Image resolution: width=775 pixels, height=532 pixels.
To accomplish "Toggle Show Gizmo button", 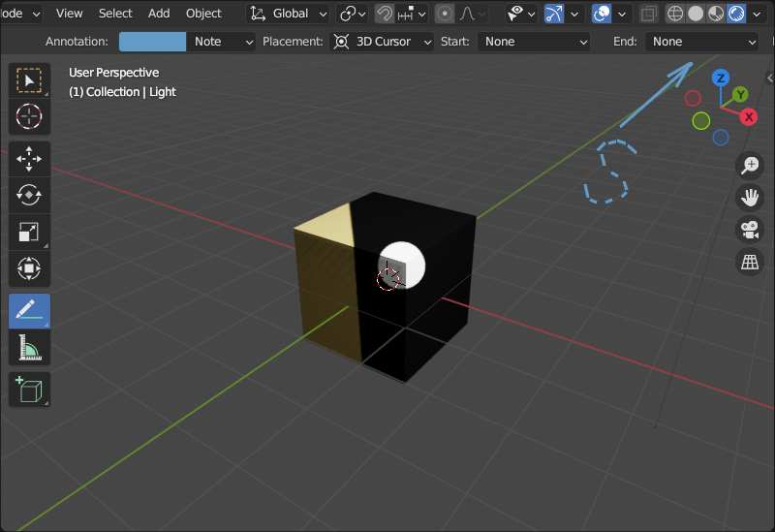I will coord(553,14).
